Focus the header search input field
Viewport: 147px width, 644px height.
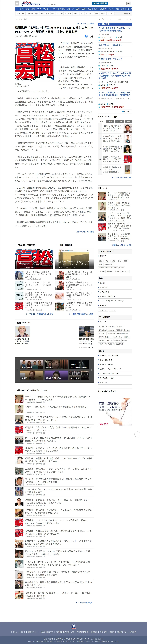118,4
